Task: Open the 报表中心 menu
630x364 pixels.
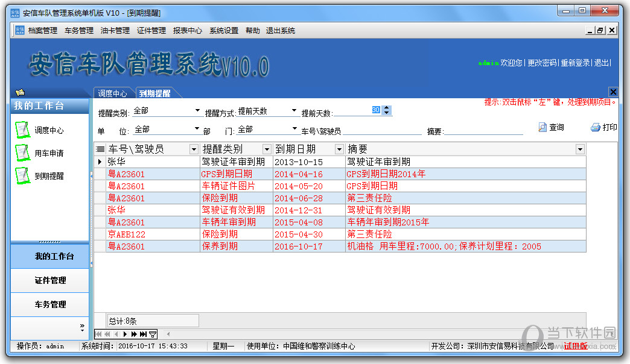Action: click(187, 30)
